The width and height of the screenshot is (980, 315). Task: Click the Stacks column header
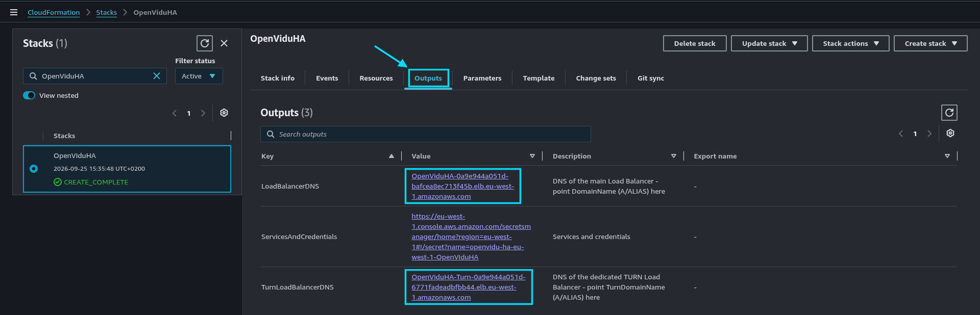(x=64, y=136)
